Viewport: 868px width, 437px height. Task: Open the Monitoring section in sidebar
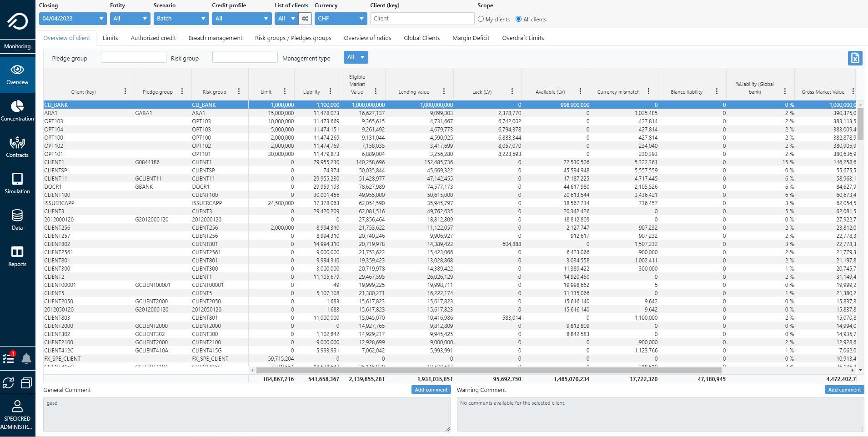coord(17,46)
